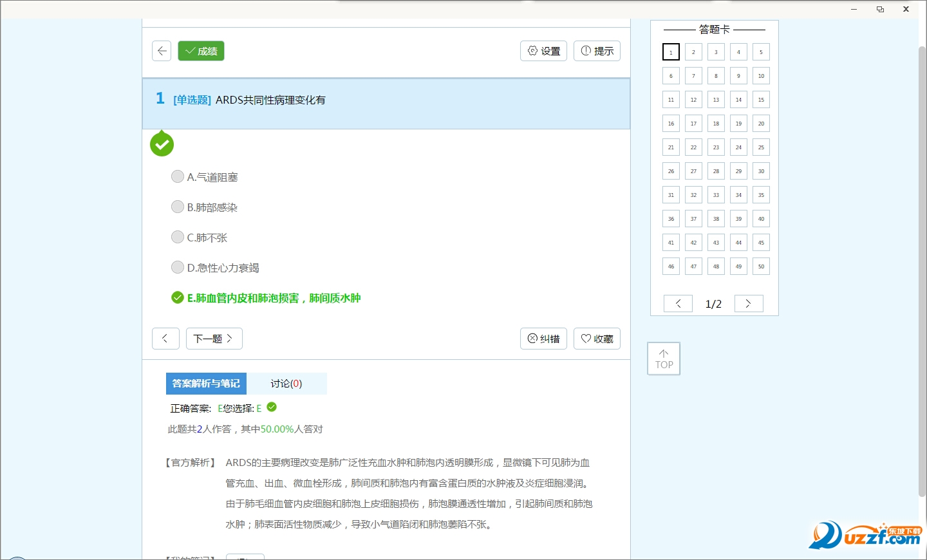Jump to question 22 in answer card

(693, 147)
